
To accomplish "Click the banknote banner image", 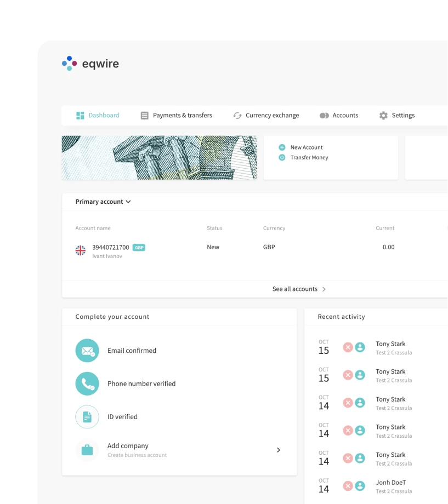I will (160, 158).
